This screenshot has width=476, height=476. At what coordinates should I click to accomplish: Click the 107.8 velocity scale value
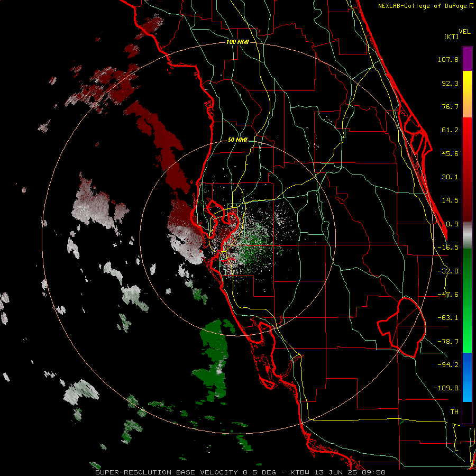448,59
